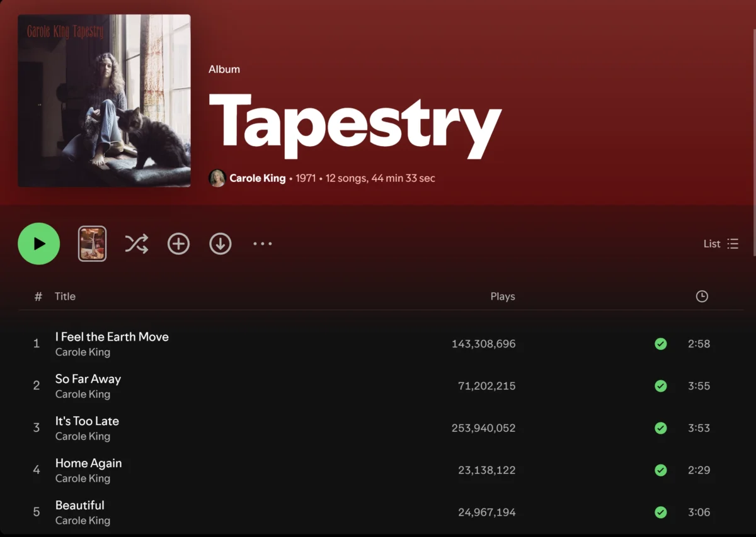Viewport: 756px width, 537px height.
Task: Download the album with the arrow icon
Action: 220,244
